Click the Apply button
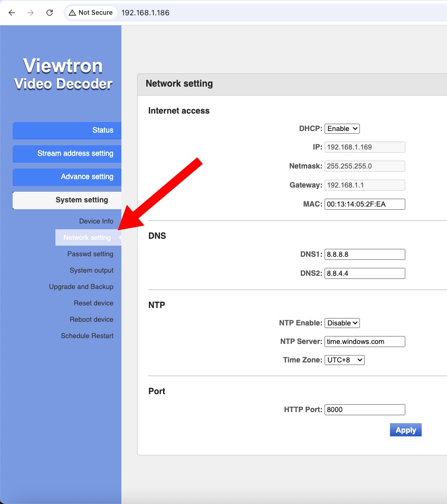 point(405,430)
